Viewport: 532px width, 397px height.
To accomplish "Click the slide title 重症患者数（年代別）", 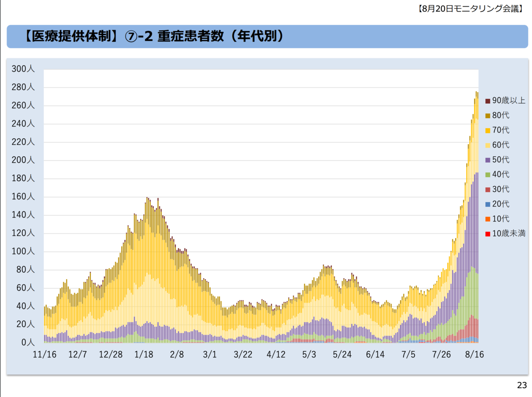I will pyautogui.click(x=220, y=36).
